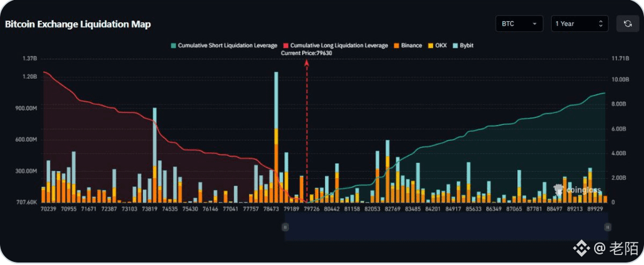This screenshot has width=644, height=265.
Task: Toggle the OKX legend series
Action: 437,46
